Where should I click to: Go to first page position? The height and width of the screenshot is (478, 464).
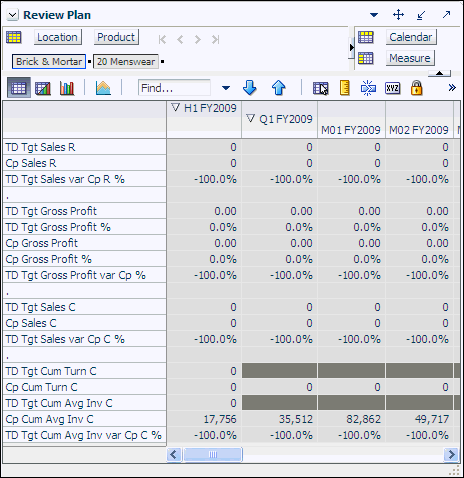coord(162,40)
